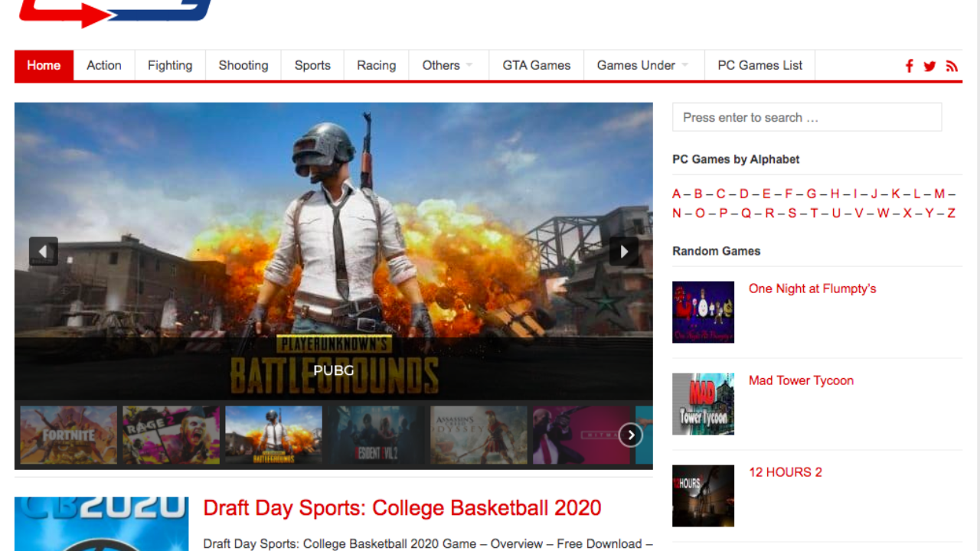980x551 pixels.
Task: Browse games starting with letter H
Action: pos(835,194)
